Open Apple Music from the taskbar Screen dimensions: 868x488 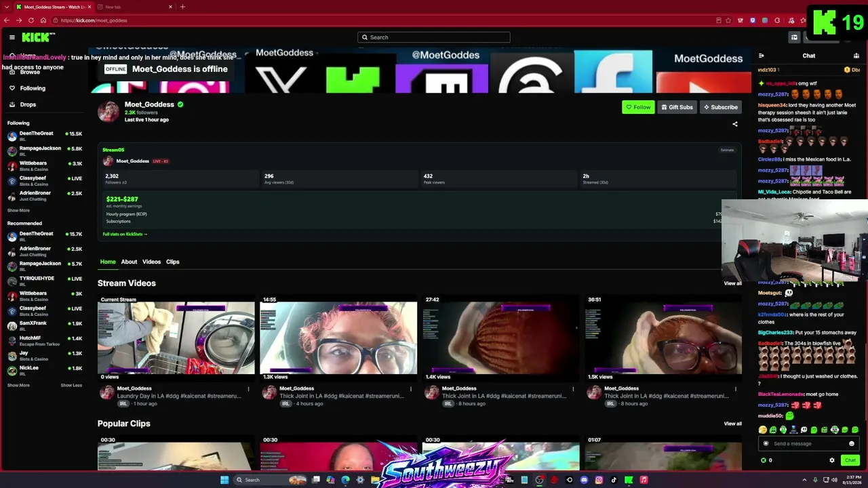644,480
